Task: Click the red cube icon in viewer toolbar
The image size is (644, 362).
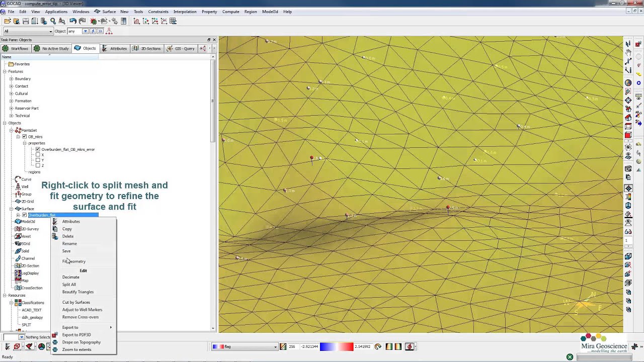Action: tap(628, 135)
